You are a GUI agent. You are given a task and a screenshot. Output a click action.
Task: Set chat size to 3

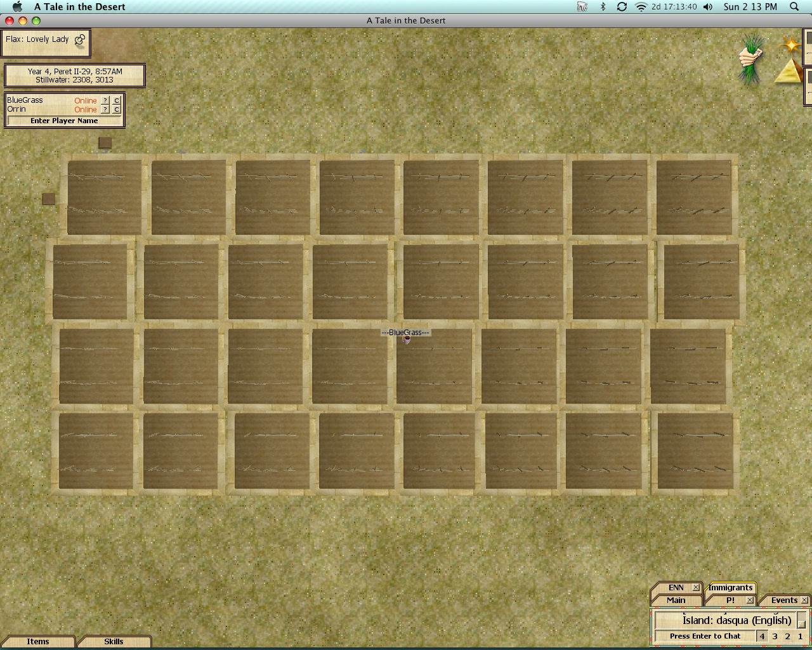pyautogui.click(x=775, y=636)
